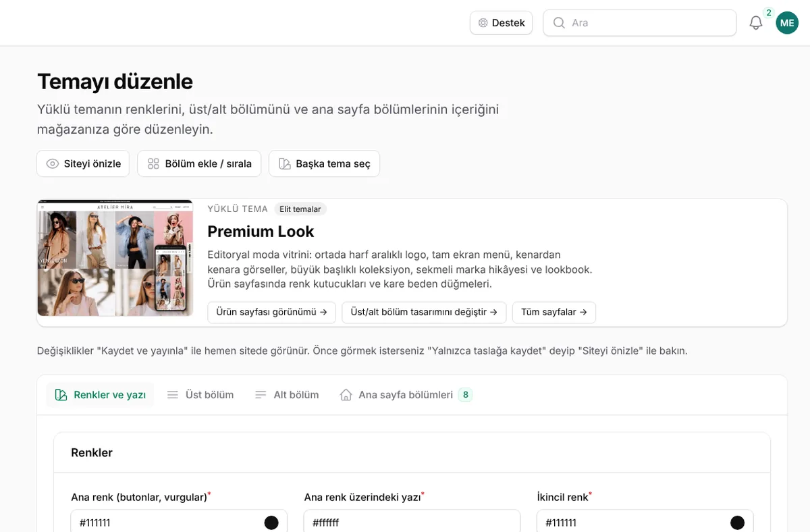Open the Destek support button
Viewport: 810px width, 532px height.
(x=501, y=23)
